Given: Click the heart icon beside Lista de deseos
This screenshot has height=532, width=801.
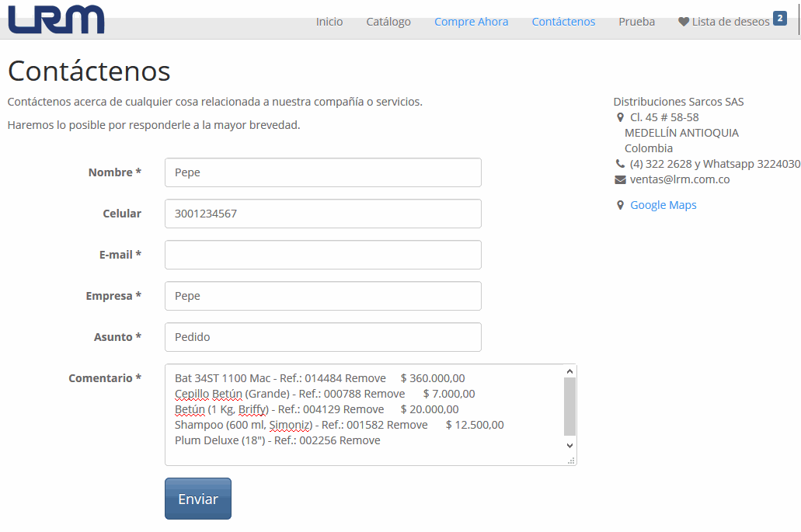Looking at the screenshot, I should [682, 21].
